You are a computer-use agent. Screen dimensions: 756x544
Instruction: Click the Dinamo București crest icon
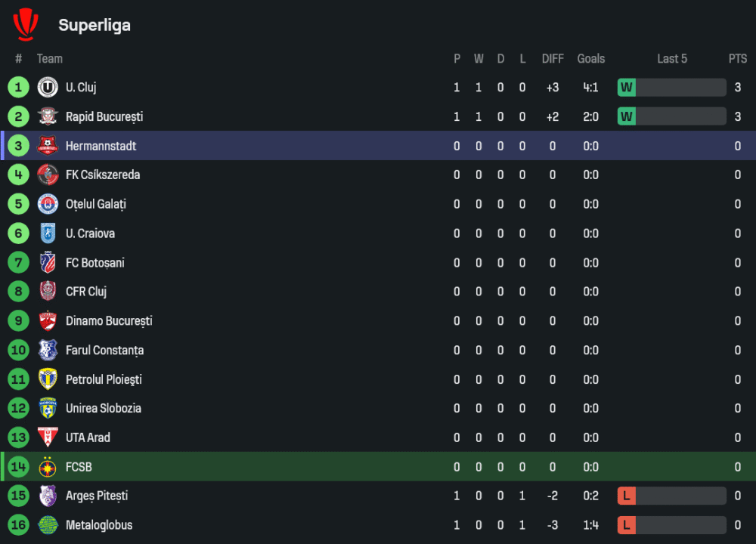(48, 321)
